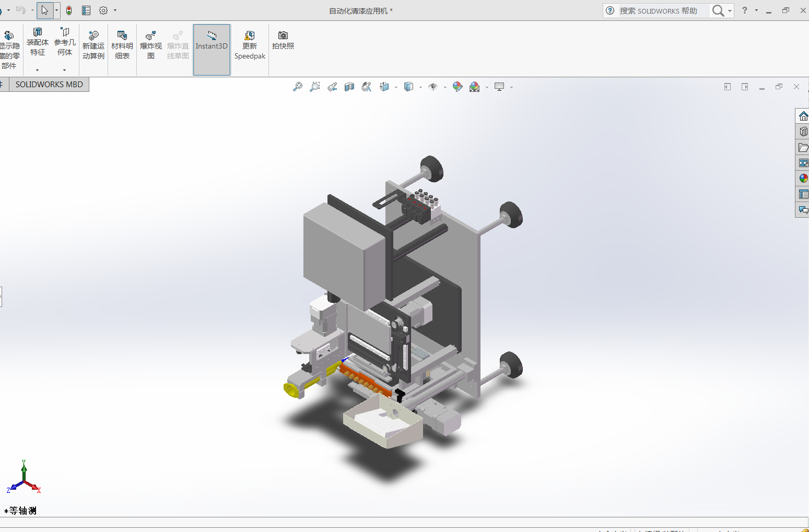809x532 pixels.
Task: Click the Previous View icon
Action: (332, 87)
